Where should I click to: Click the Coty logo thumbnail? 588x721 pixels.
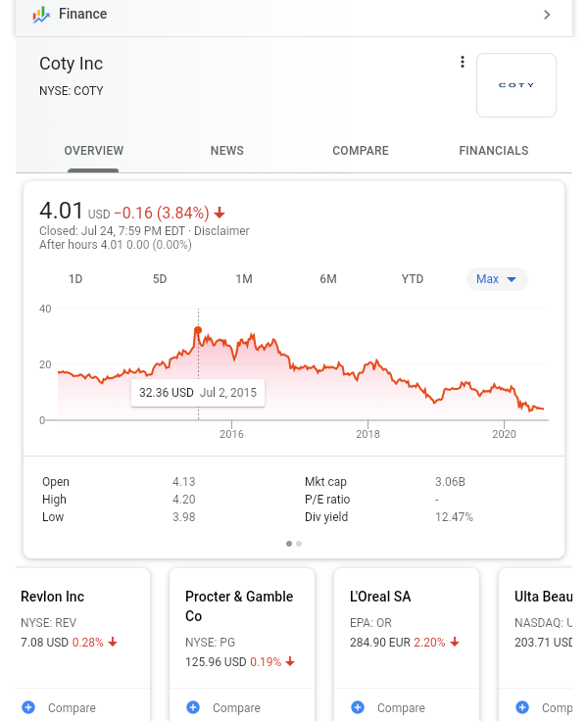coord(515,85)
